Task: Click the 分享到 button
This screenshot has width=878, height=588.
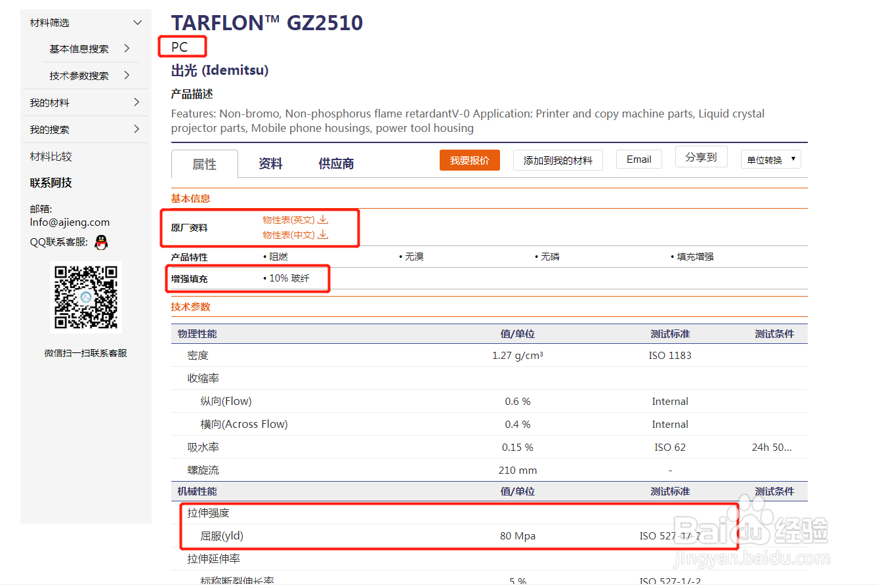Action: click(x=701, y=157)
